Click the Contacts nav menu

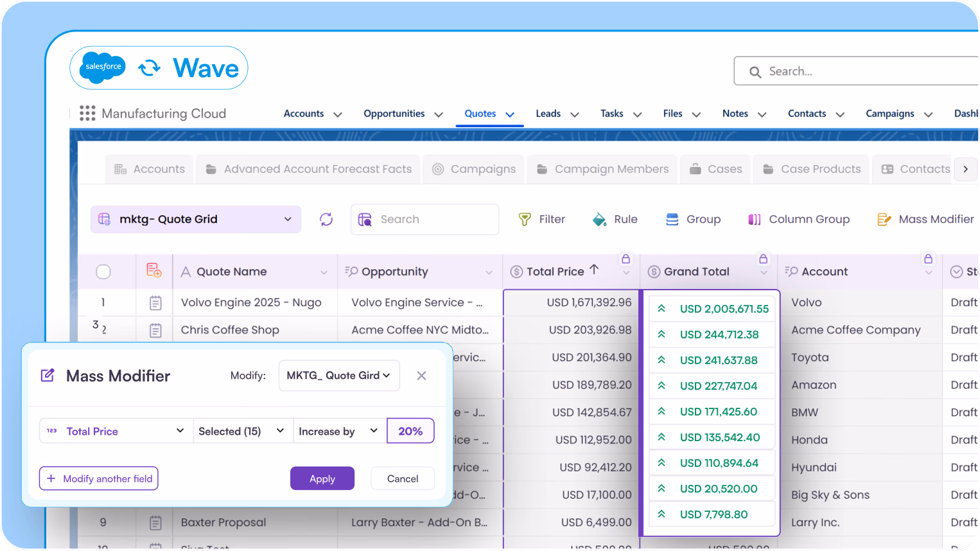tap(816, 114)
